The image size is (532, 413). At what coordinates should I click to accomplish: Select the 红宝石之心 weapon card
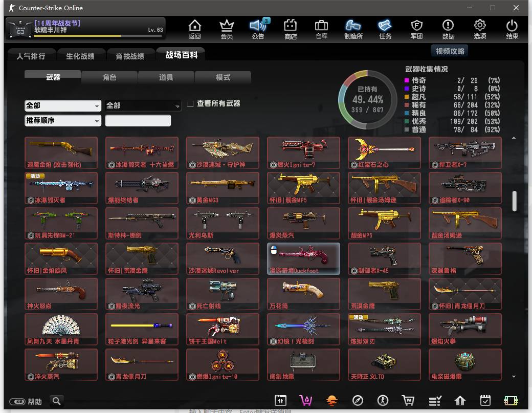(384, 153)
